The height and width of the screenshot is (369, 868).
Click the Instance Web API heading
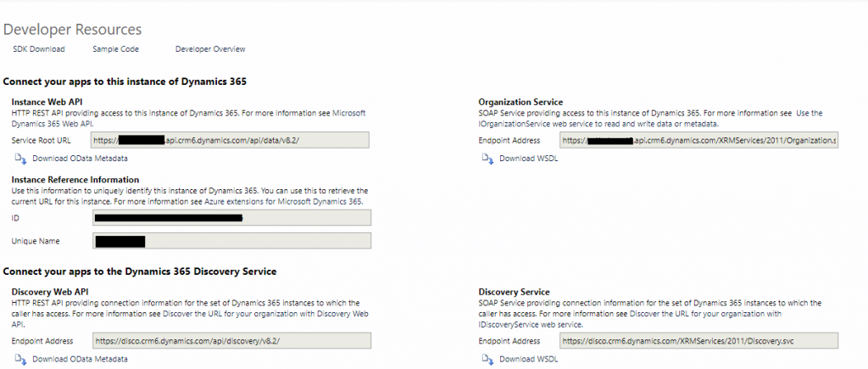[47, 102]
